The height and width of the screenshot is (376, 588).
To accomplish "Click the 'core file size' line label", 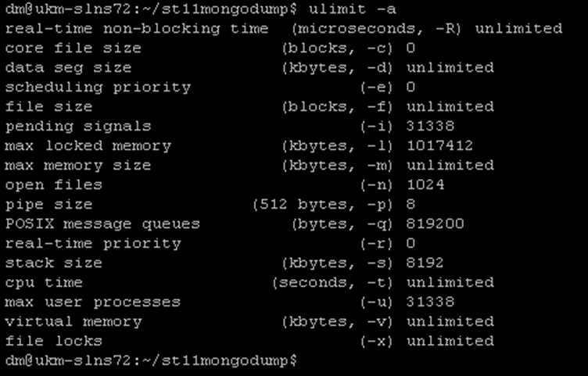I will click(73, 48).
